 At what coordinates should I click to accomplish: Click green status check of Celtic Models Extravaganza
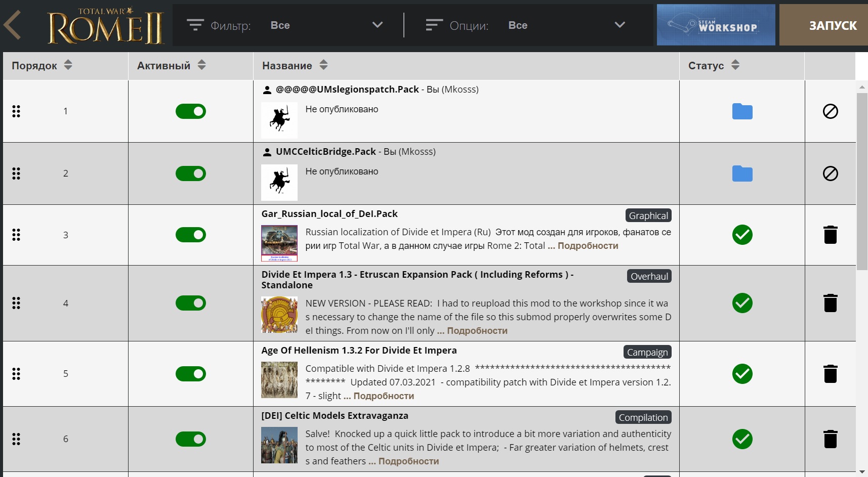click(742, 439)
